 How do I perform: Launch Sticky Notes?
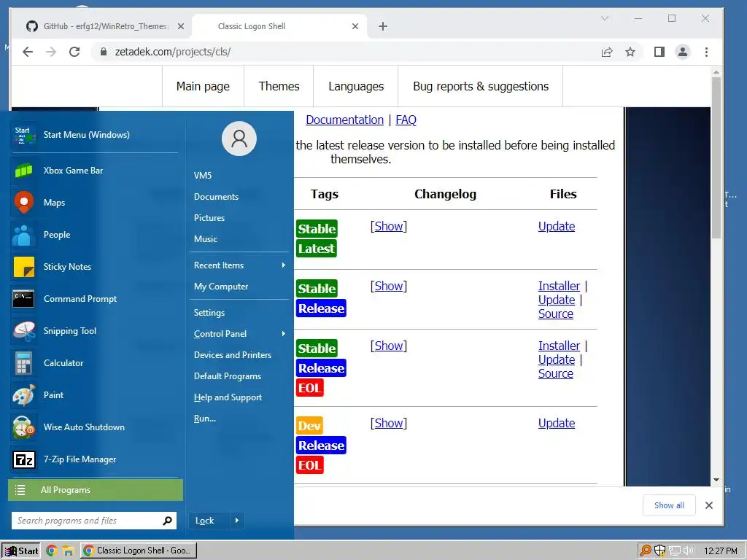[94, 267]
